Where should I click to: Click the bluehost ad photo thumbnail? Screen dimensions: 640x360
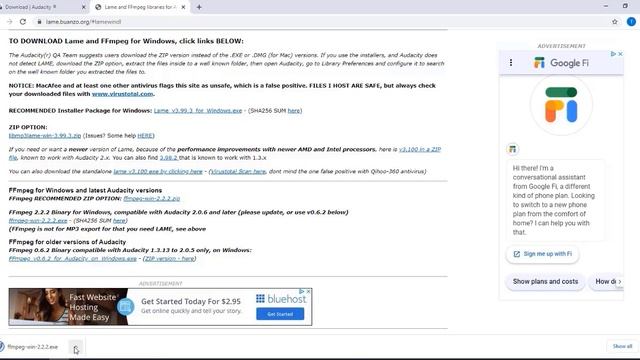click(x=39, y=307)
